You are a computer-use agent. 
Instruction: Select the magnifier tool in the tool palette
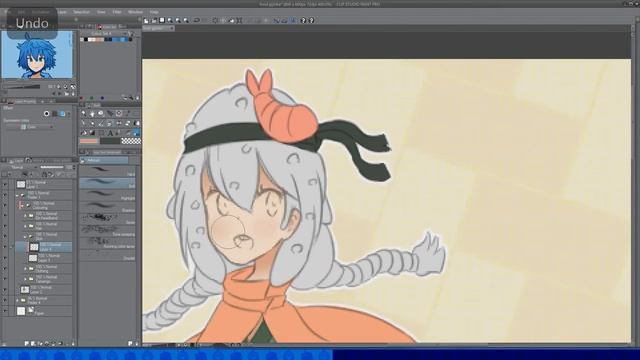click(84, 113)
